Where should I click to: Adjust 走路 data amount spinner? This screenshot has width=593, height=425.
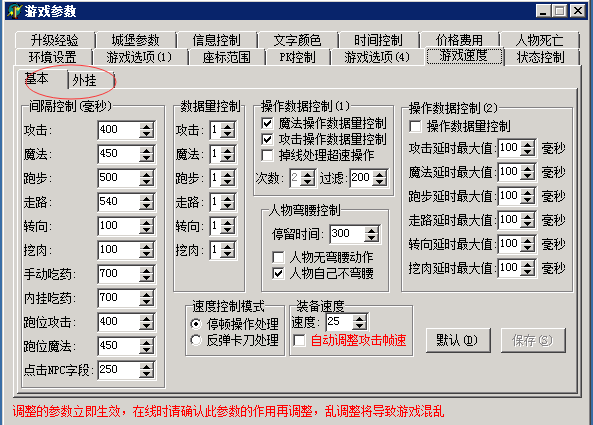click(228, 202)
